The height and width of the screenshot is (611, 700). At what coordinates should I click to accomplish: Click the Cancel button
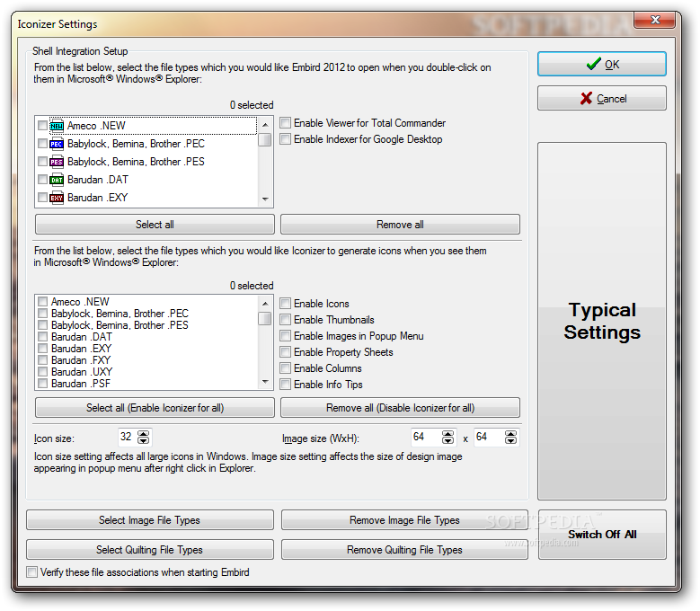tap(602, 98)
